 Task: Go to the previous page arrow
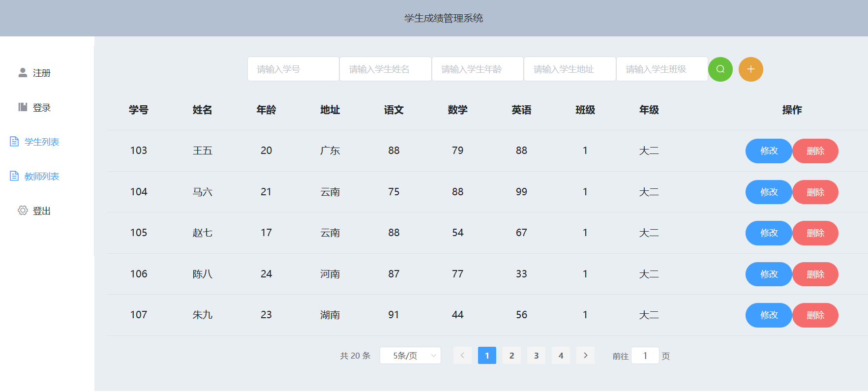click(x=462, y=356)
